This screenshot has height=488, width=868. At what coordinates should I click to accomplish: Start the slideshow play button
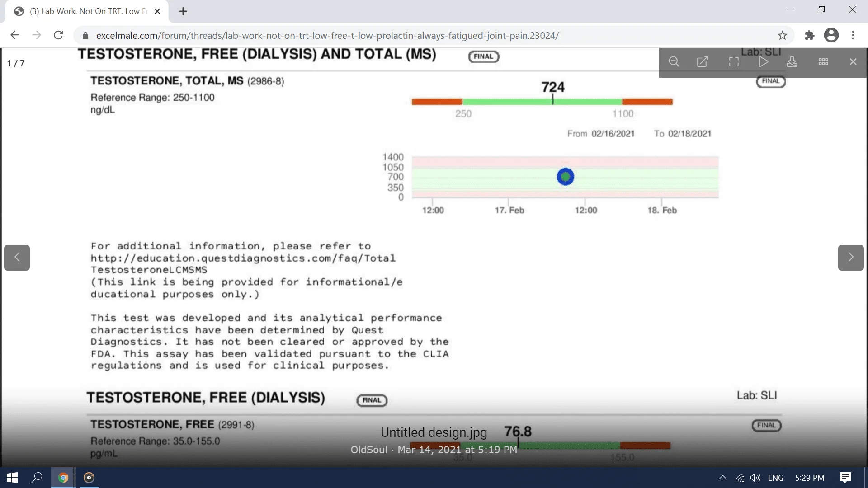(763, 62)
